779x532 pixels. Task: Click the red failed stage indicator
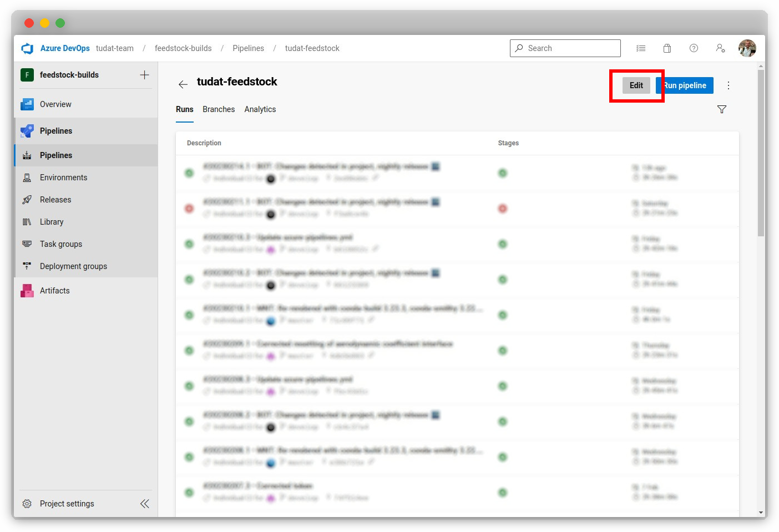[x=503, y=209]
